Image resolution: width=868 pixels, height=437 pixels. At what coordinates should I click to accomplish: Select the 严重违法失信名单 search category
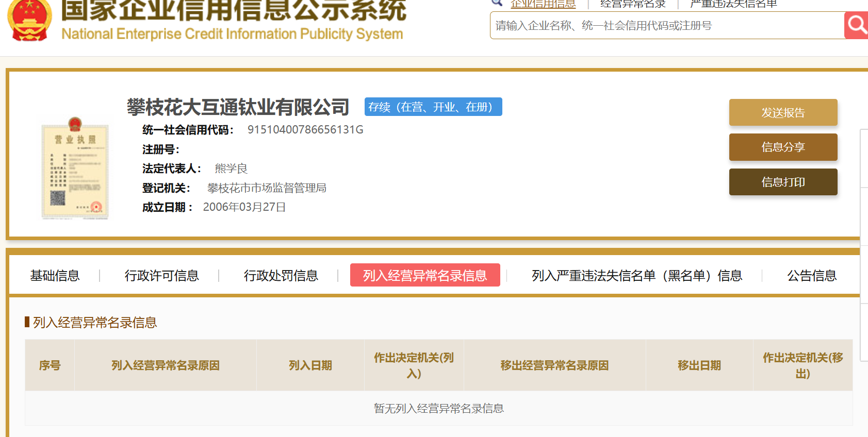733,4
